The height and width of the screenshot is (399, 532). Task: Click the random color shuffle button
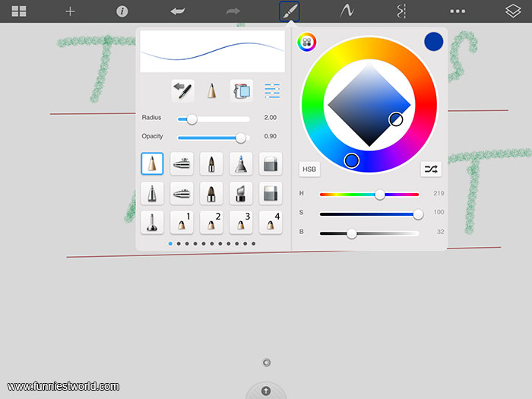431,169
